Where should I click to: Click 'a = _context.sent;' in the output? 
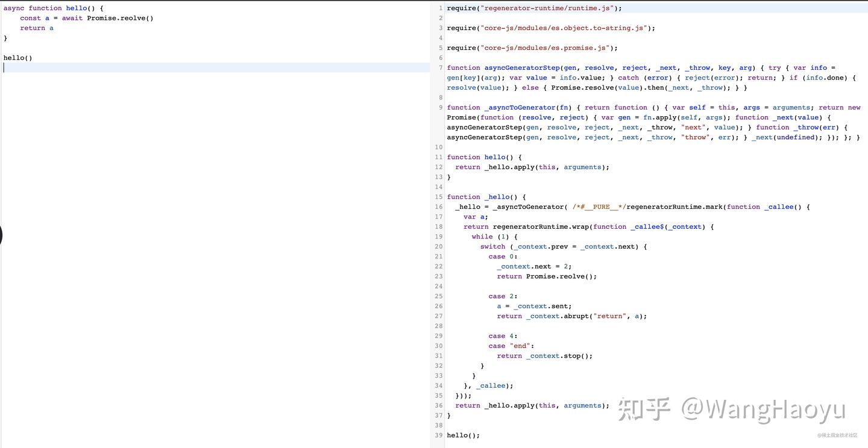tap(535, 306)
